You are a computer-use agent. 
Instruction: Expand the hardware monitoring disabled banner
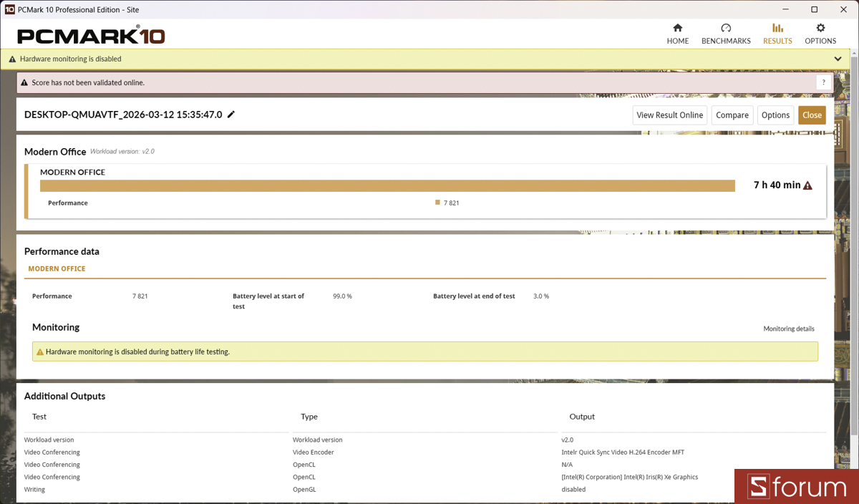click(x=838, y=59)
